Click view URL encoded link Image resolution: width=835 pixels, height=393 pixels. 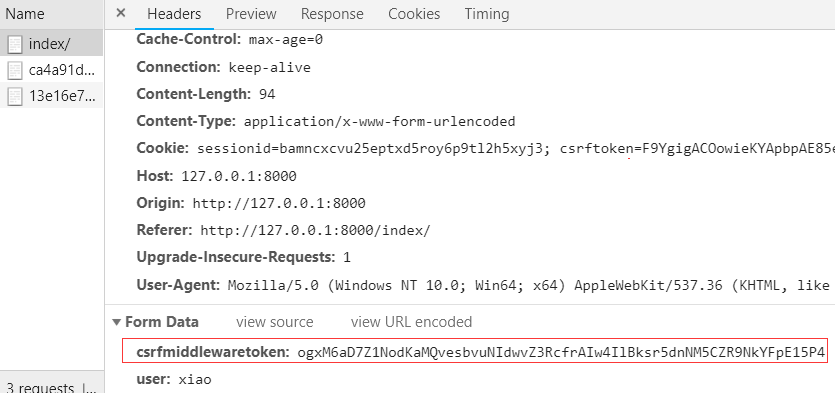(411, 322)
